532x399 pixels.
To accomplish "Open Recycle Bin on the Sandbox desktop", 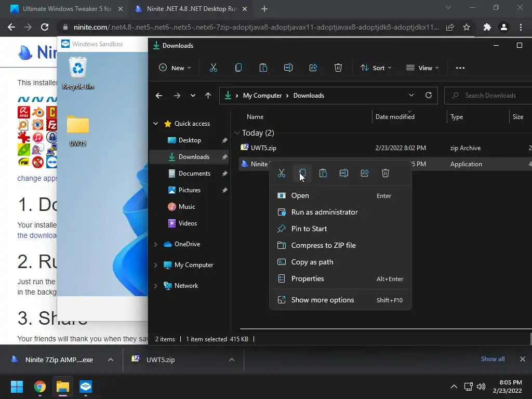I will (x=78, y=73).
